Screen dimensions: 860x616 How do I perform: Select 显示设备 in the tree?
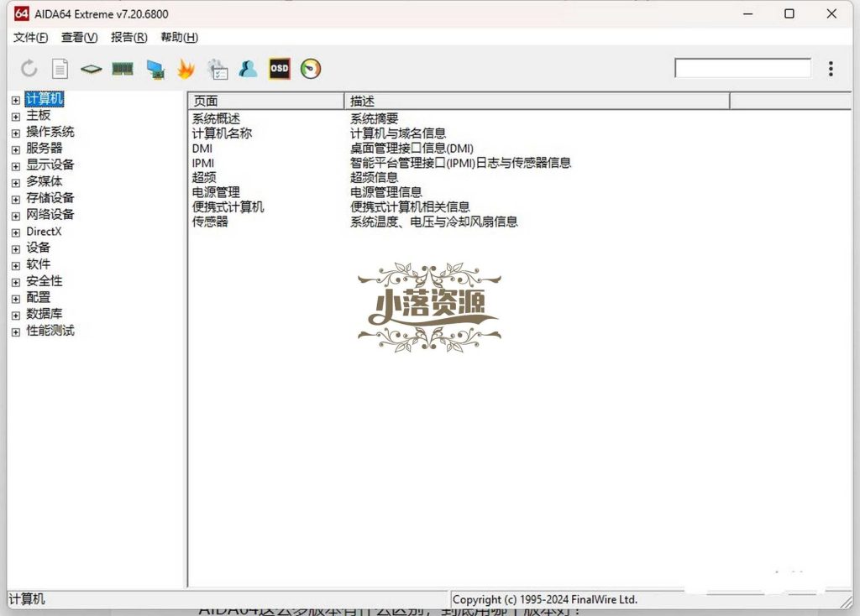point(50,164)
